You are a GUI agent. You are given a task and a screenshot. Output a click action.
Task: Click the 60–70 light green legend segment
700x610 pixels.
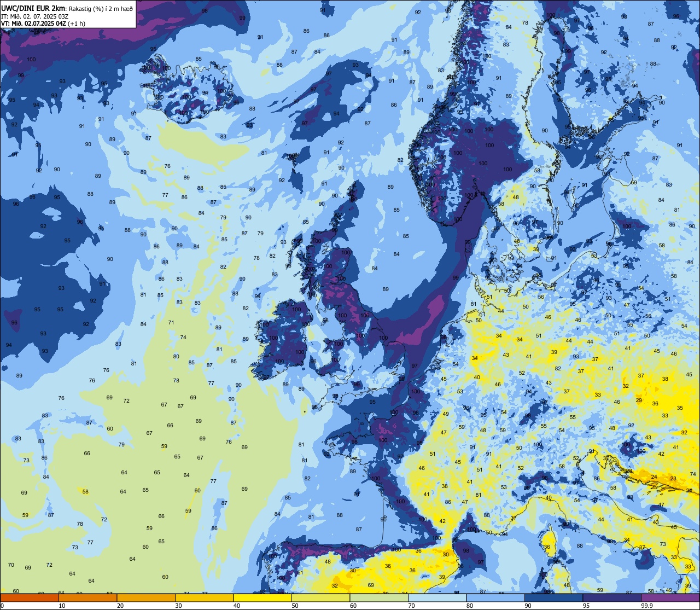[x=379, y=598]
